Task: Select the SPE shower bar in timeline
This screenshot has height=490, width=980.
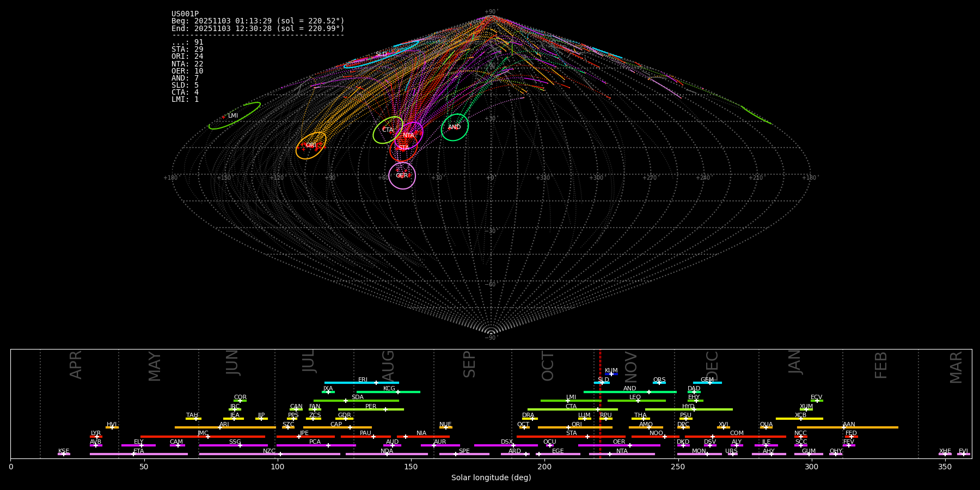Action: (x=464, y=454)
